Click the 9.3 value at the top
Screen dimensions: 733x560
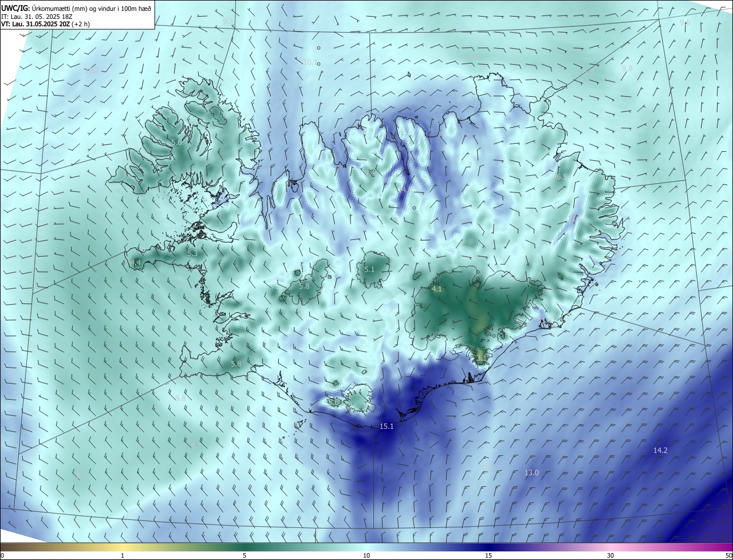coord(228,21)
